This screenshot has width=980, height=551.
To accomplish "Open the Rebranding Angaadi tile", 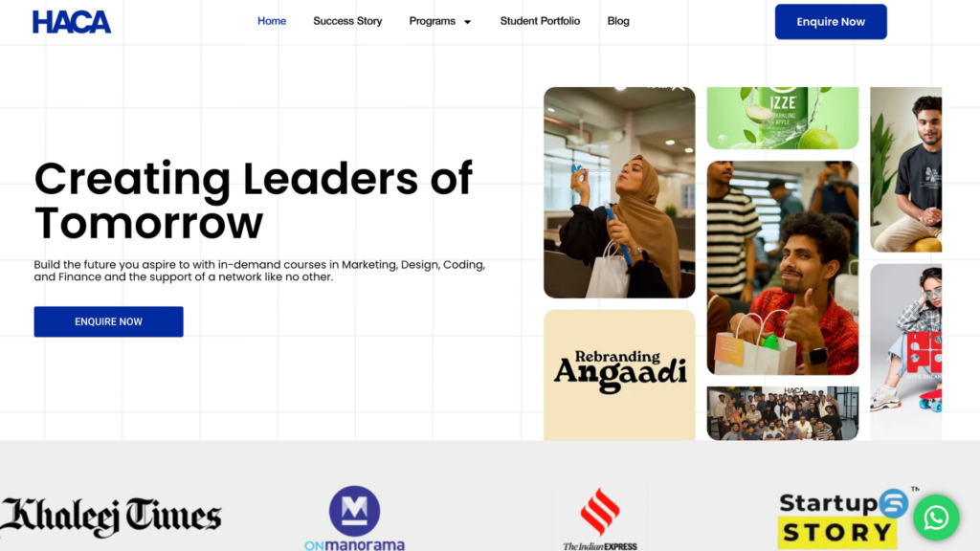I will (619, 375).
